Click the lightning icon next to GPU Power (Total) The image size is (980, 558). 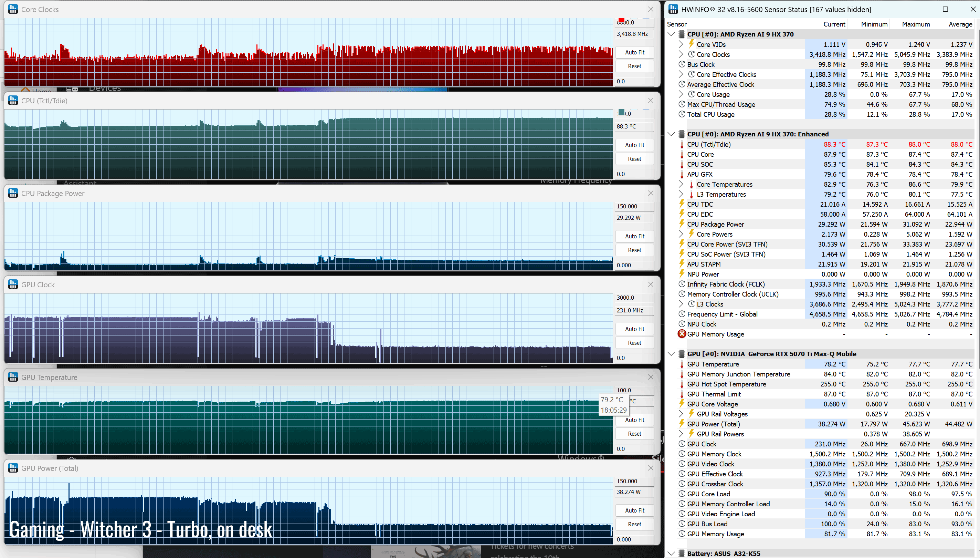[x=682, y=423]
